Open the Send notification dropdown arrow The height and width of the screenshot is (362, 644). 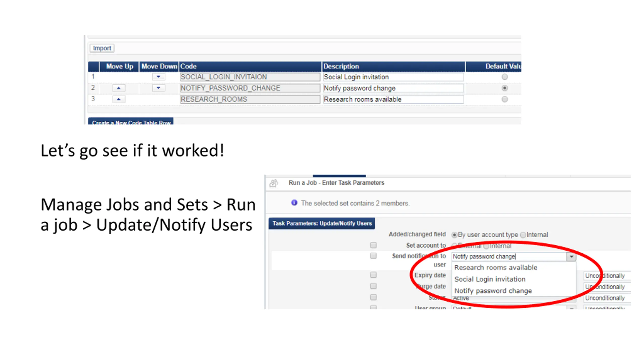point(571,257)
